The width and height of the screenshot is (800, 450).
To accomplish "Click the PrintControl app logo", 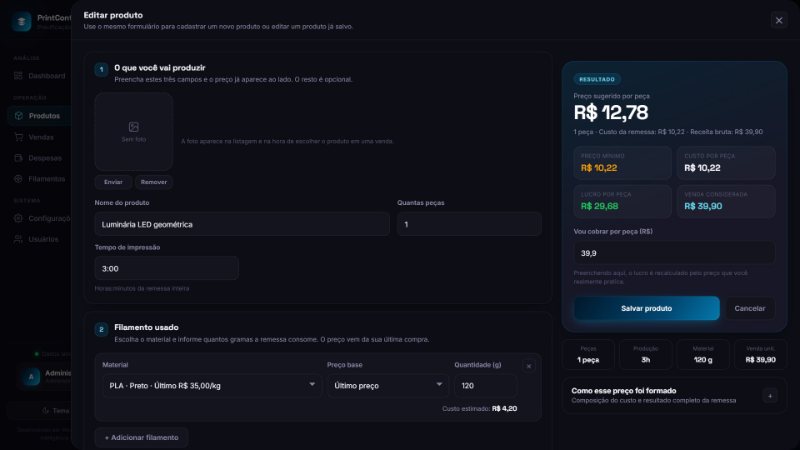I will coord(21,21).
